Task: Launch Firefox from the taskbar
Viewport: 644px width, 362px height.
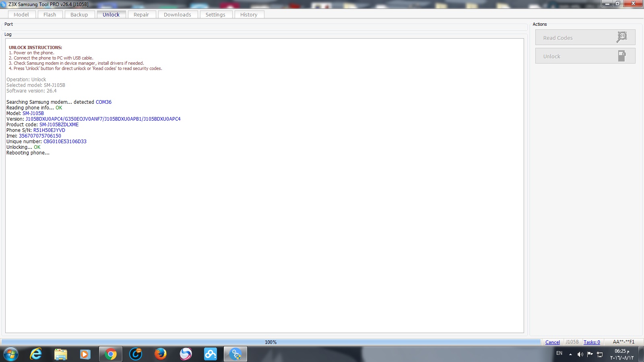Action: pyautogui.click(x=161, y=354)
